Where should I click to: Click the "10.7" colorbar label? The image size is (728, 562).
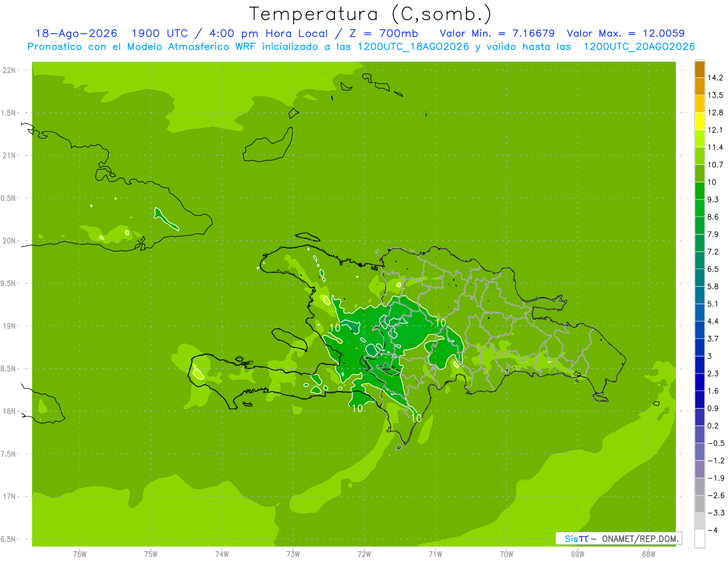pyautogui.click(x=716, y=165)
